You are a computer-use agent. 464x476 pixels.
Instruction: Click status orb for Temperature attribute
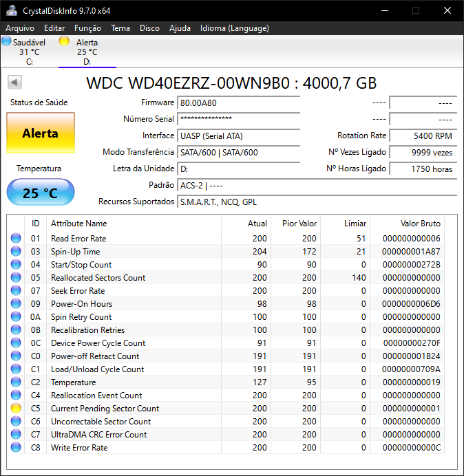(x=16, y=382)
